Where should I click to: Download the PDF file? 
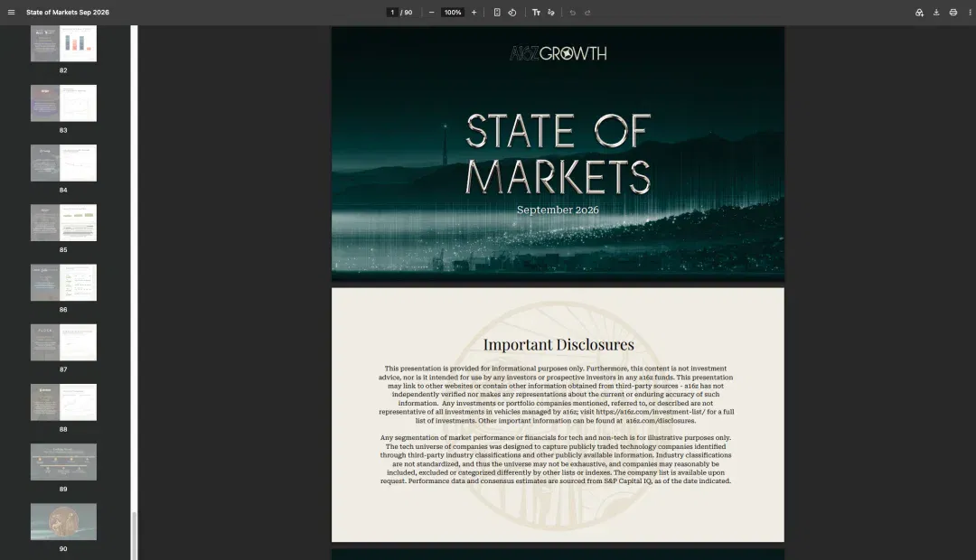pyautogui.click(x=936, y=13)
